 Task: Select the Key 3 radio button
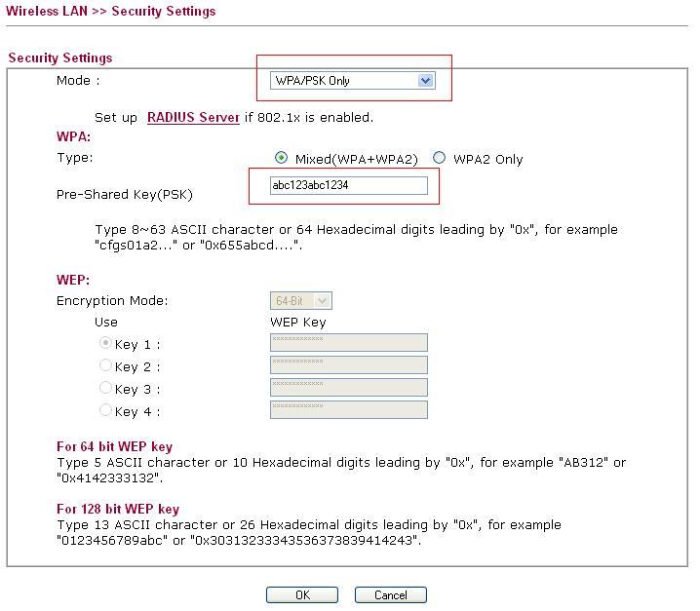[x=105, y=388]
